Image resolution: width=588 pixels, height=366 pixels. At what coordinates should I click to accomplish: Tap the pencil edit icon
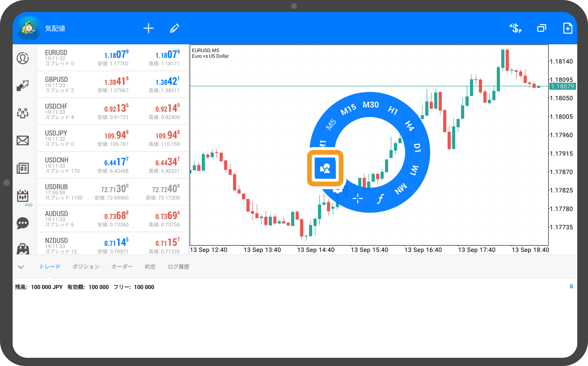pyautogui.click(x=175, y=28)
